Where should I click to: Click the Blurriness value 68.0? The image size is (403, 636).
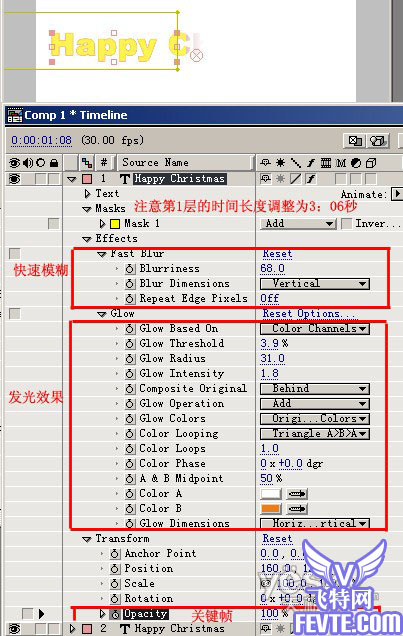point(272,269)
